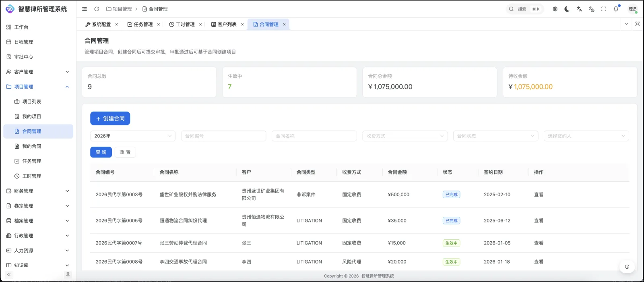
Task: Click the 查询 button
Action: (x=101, y=152)
